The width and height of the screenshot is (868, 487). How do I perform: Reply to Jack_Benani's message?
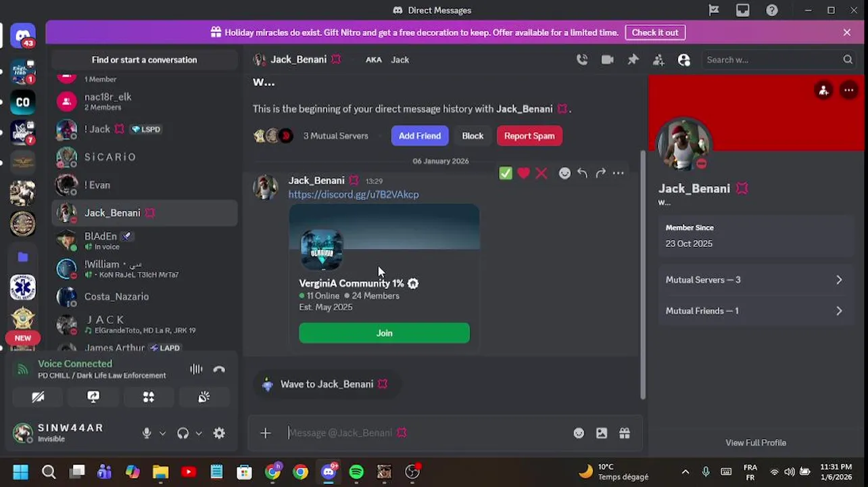582,173
